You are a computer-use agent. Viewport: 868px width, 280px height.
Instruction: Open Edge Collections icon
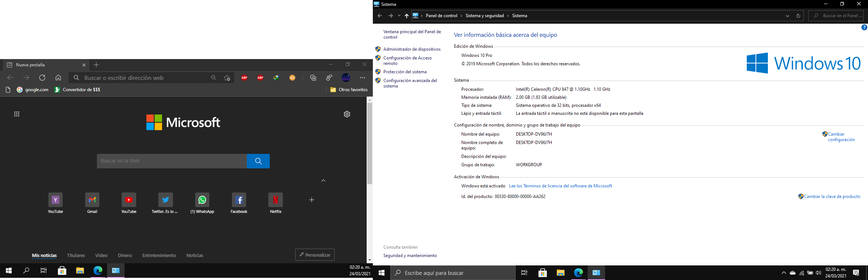click(313, 78)
